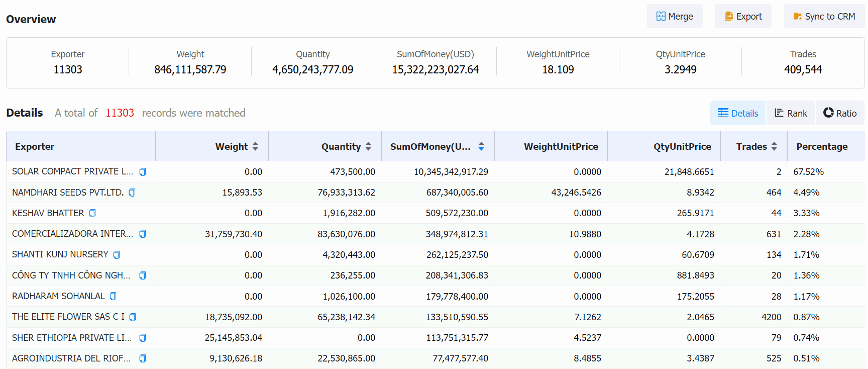Click the red 11303 matched records count
The image size is (868, 369).
pyautogui.click(x=120, y=113)
